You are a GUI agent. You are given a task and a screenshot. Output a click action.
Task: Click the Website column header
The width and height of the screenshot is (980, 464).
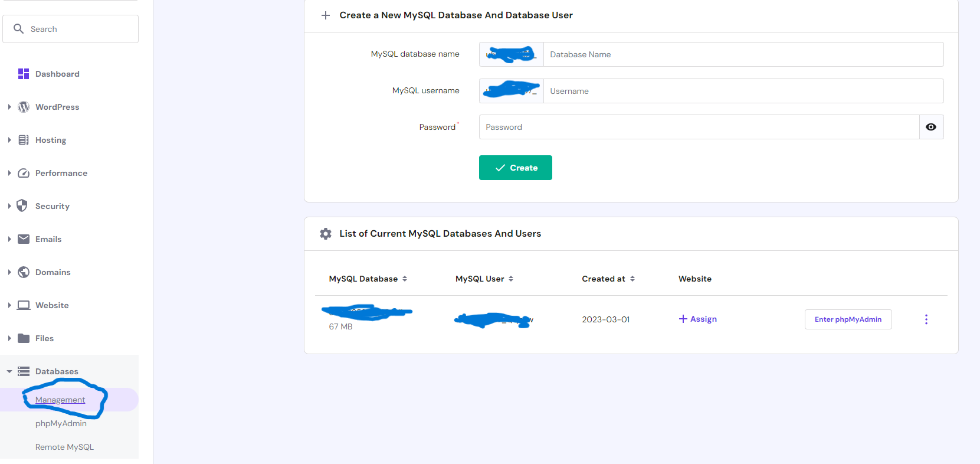pyautogui.click(x=695, y=279)
